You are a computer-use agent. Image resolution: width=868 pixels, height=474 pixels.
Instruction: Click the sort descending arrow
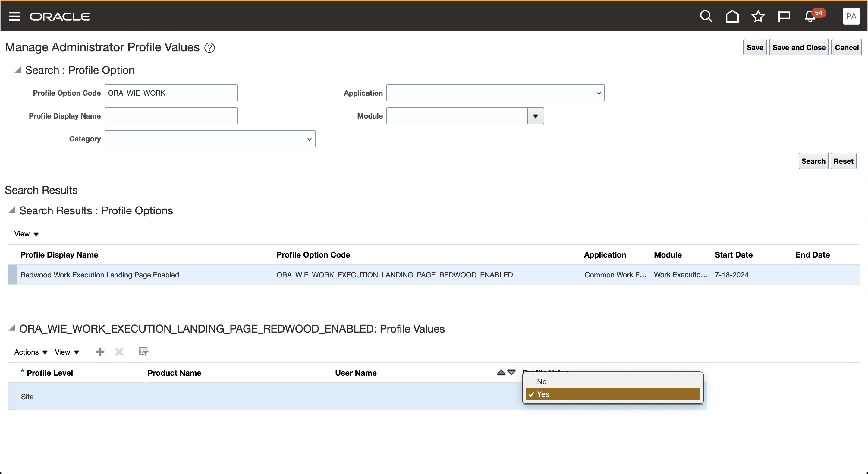click(511, 372)
